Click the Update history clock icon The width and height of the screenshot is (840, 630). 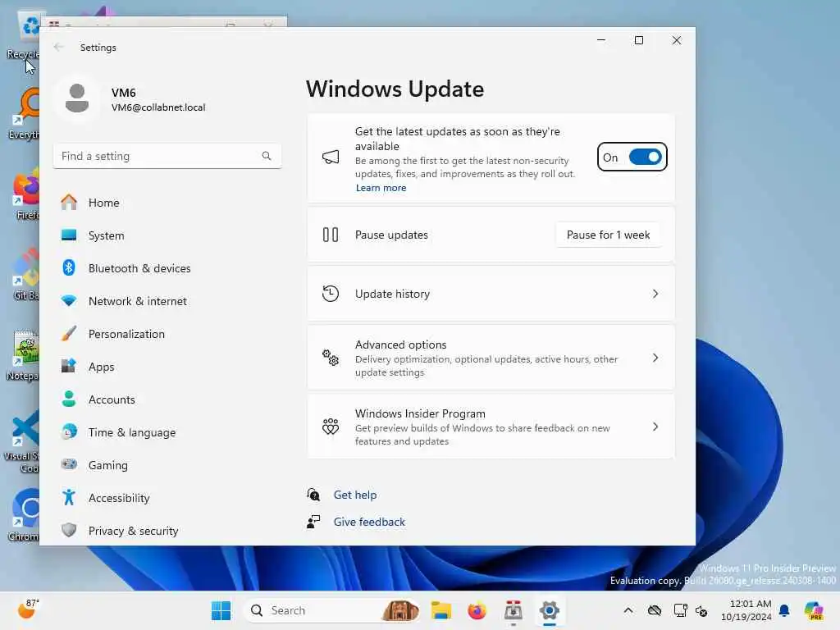click(x=331, y=294)
